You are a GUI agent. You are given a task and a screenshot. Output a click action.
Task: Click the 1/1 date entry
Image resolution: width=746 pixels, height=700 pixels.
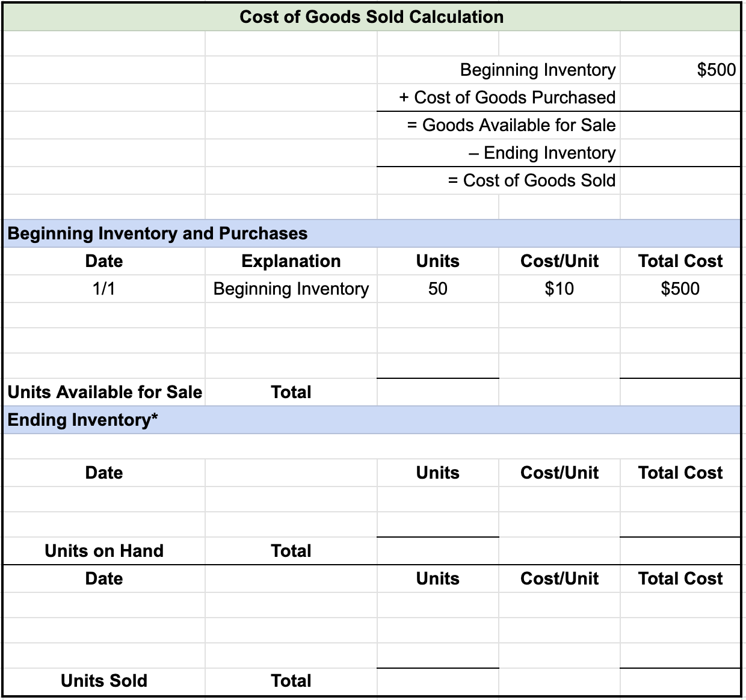click(x=103, y=289)
